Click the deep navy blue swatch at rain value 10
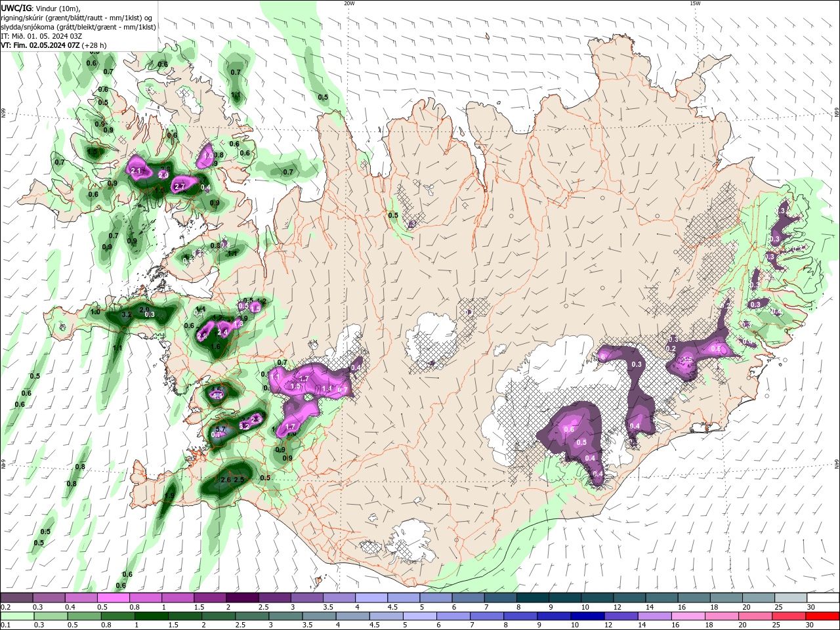This screenshot has height=630, width=840. (587, 616)
